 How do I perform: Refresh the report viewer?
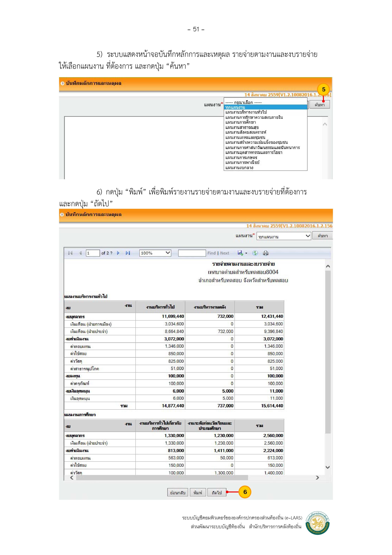tap(255, 253)
